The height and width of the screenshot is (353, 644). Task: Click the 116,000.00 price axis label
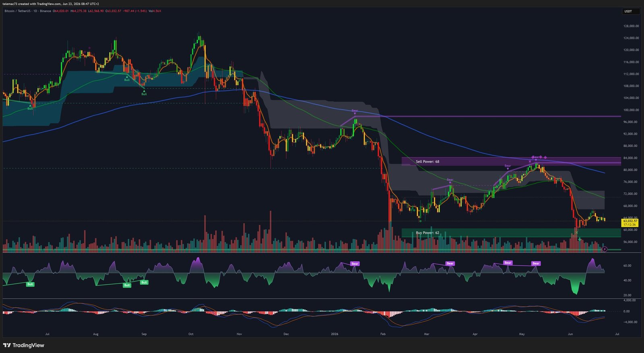[x=631, y=62]
